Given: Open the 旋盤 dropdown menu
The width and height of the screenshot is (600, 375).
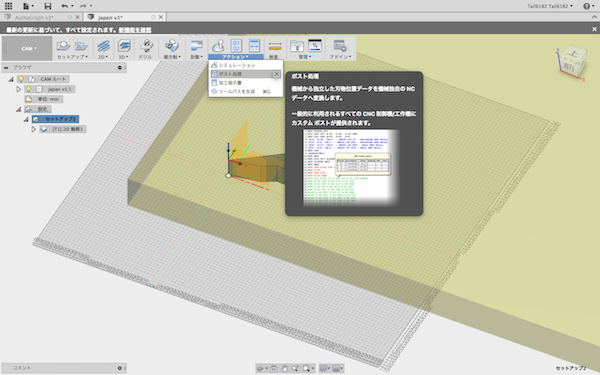Looking at the screenshot, I should [x=197, y=57].
